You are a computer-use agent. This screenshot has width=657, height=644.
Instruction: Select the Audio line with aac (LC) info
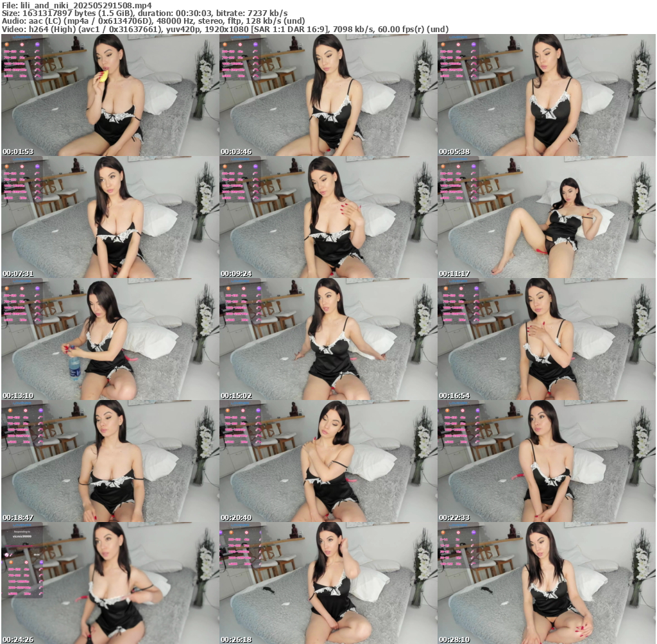click(x=153, y=21)
